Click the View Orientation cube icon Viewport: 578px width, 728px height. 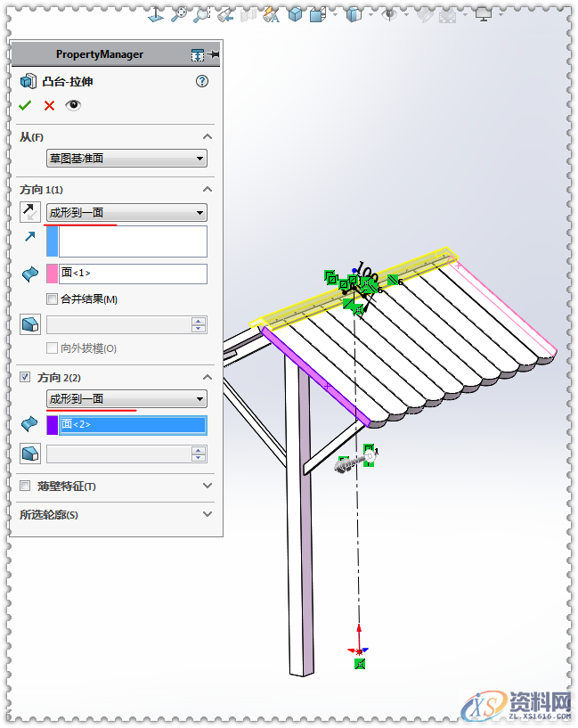click(x=318, y=15)
